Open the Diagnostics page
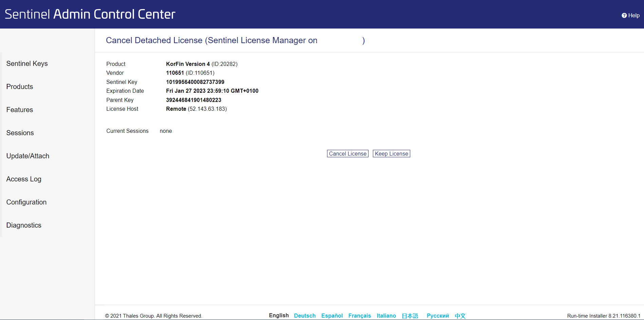The height and width of the screenshot is (320, 644). pyautogui.click(x=24, y=225)
